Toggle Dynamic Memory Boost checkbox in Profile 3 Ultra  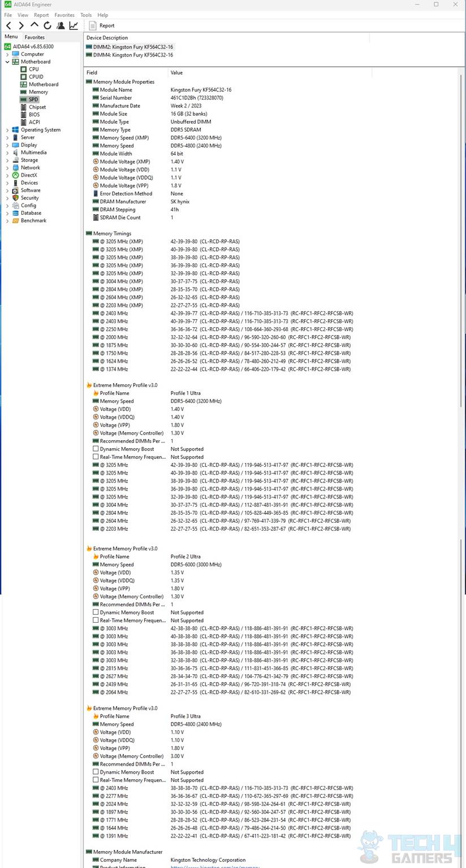click(x=96, y=772)
